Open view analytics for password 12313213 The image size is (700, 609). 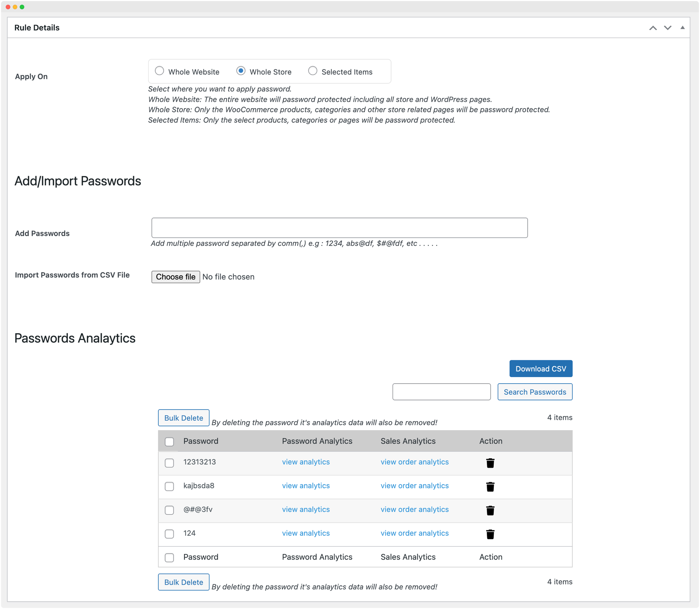[x=306, y=462]
